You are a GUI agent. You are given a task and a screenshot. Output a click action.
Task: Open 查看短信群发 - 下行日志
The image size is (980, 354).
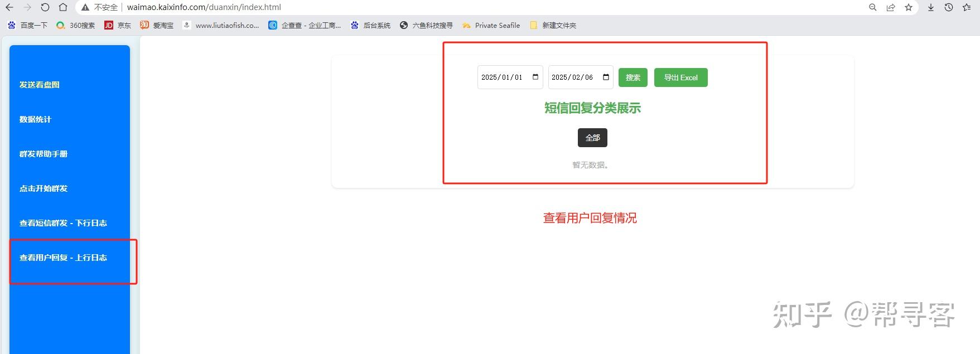tap(63, 223)
